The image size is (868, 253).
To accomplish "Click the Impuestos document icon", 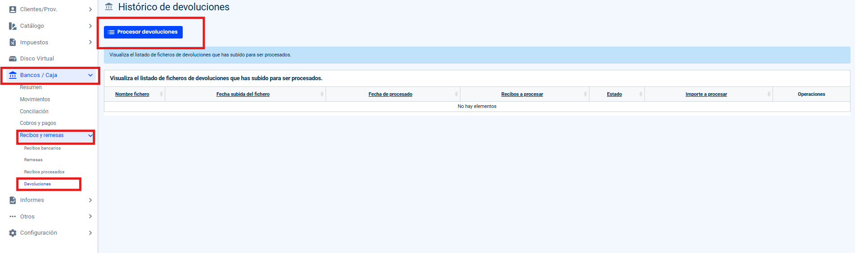I will (13, 43).
